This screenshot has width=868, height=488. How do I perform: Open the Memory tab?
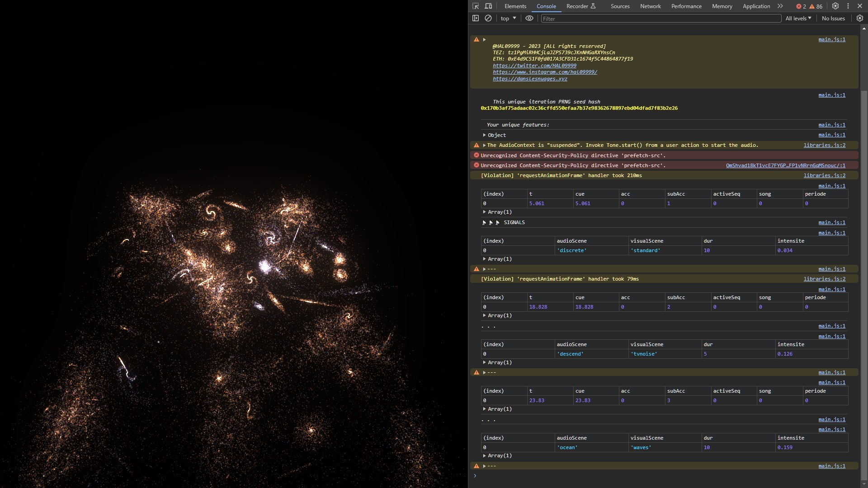(x=722, y=6)
